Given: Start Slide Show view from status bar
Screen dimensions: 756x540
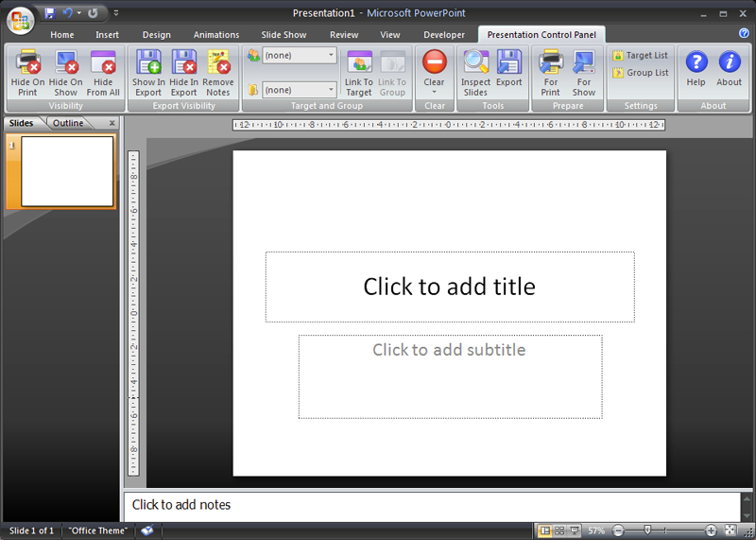Looking at the screenshot, I should coord(576,531).
